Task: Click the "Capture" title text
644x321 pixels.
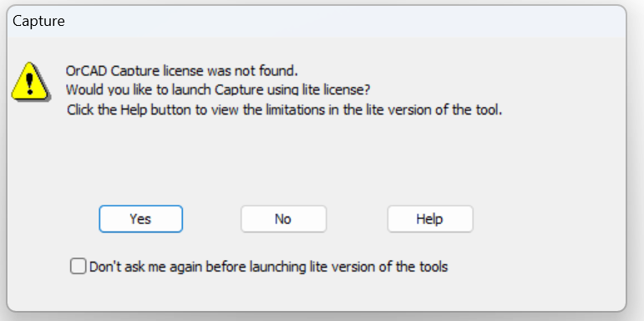Action: tap(38, 22)
